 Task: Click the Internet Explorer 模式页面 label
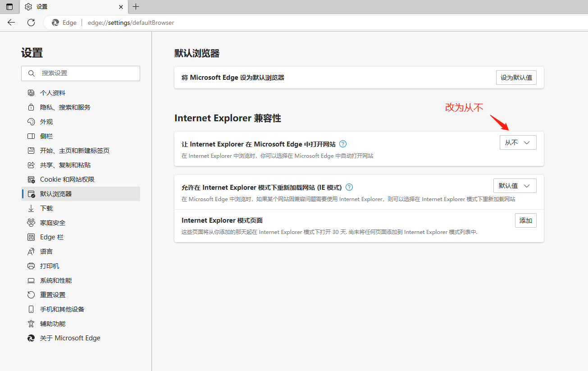222,220
